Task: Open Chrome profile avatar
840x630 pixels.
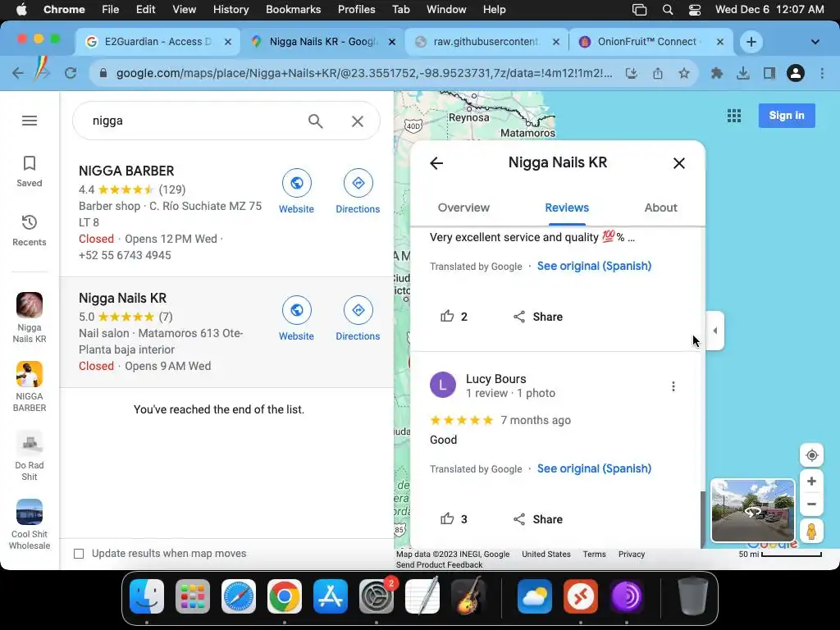Action: point(796,73)
